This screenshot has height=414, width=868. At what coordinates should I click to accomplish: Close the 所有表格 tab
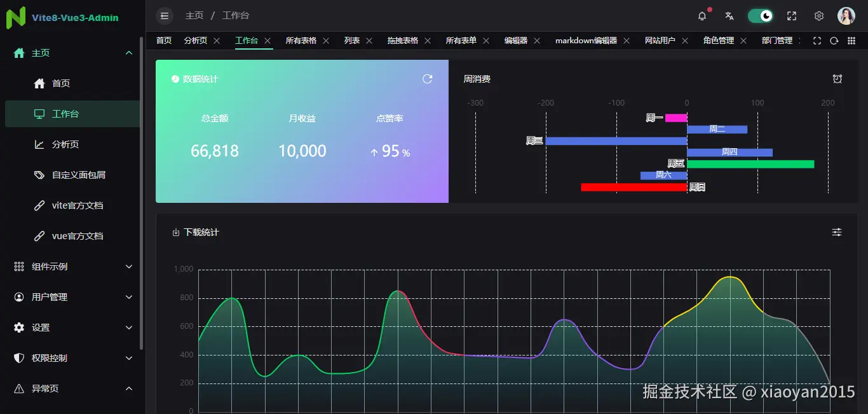(x=326, y=41)
